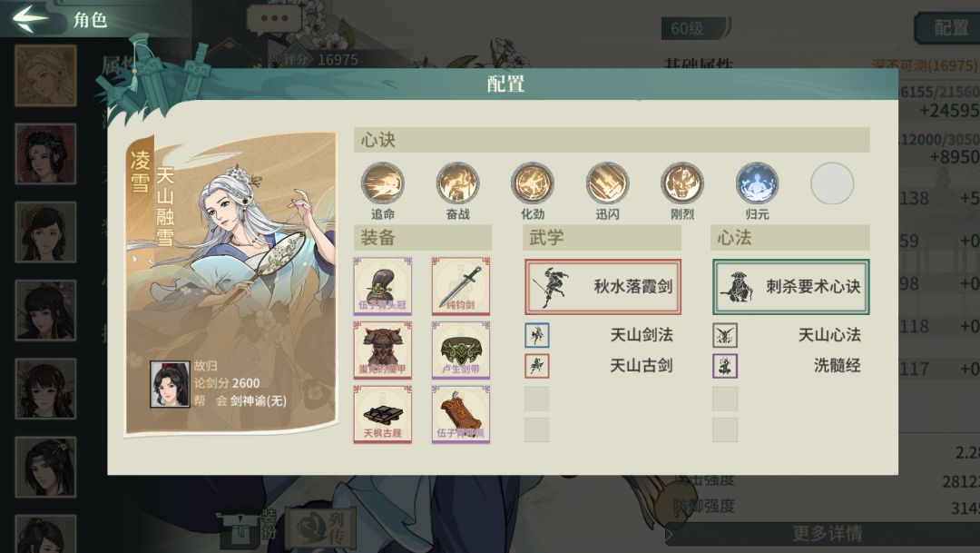The width and height of the screenshot is (980, 553).
Task: Select the 刚烈 heart skill icon
Action: [681, 183]
